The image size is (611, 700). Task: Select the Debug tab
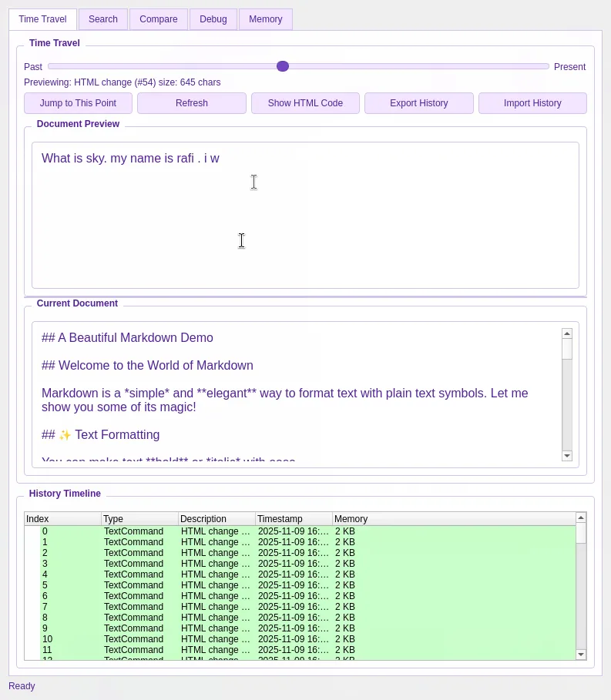click(213, 19)
